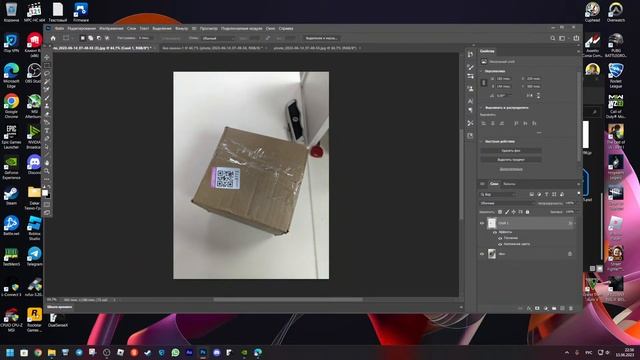Open the 'Изображение' menu

click(x=111, y=29)
